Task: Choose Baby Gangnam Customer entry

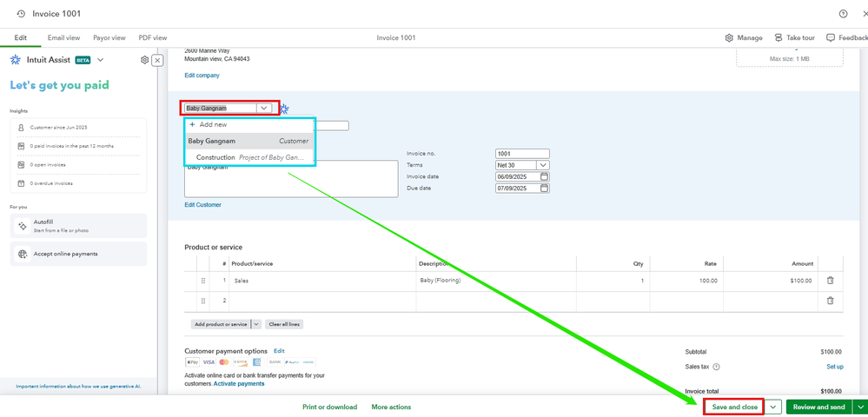Action: tap(249, 141)
